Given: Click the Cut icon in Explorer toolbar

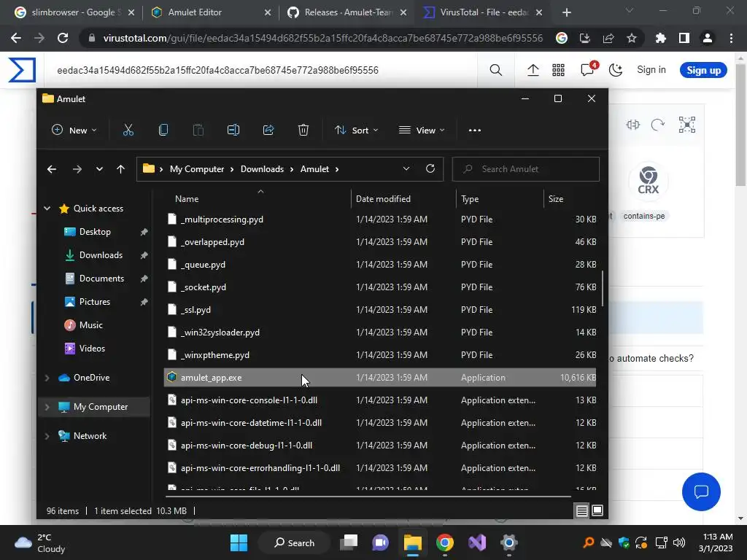Looking at the screenshot, I should click(128, 130).
